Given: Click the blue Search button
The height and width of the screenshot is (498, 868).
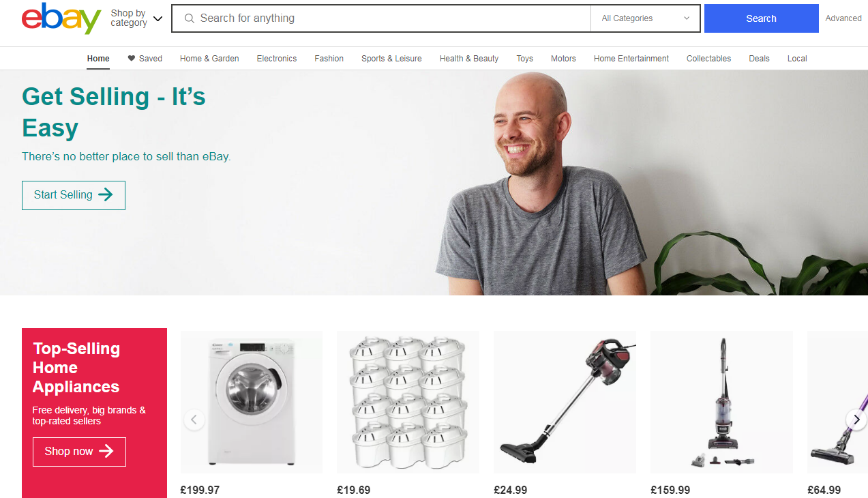Looking at the screenshot, I should point(761,18).
